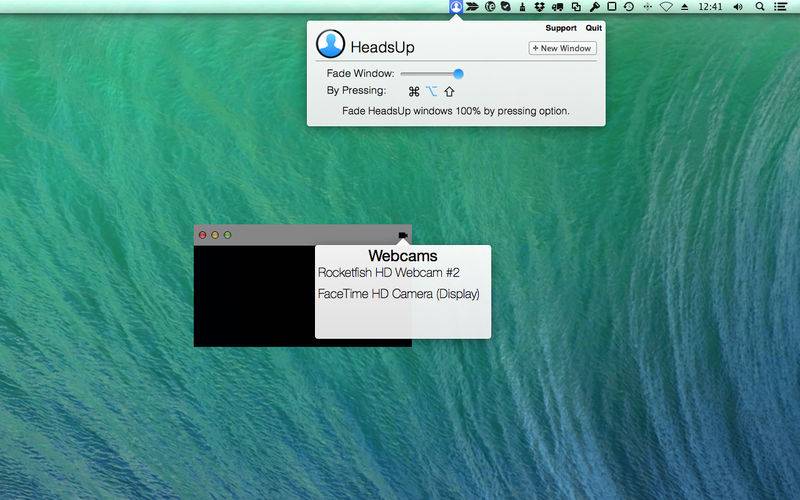Viewport: 800px width, 500px height.
Task: Open Notification Center list icon
Action: coord(781,7)
